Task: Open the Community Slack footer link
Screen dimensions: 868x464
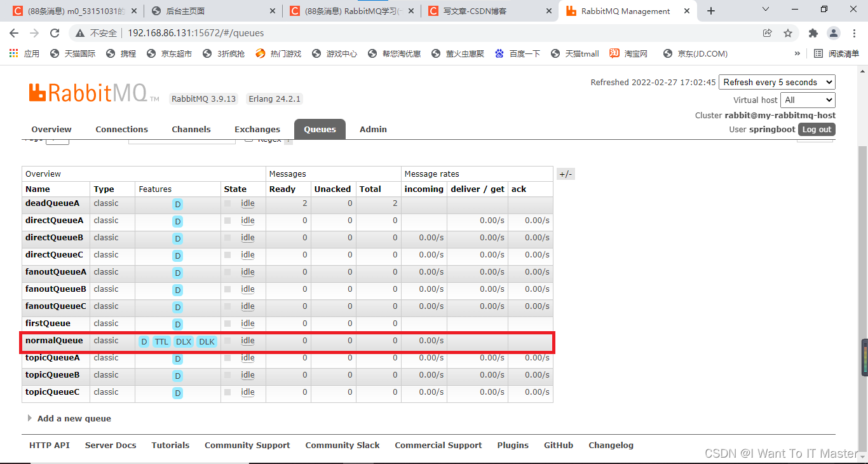Action: (342, 445)
